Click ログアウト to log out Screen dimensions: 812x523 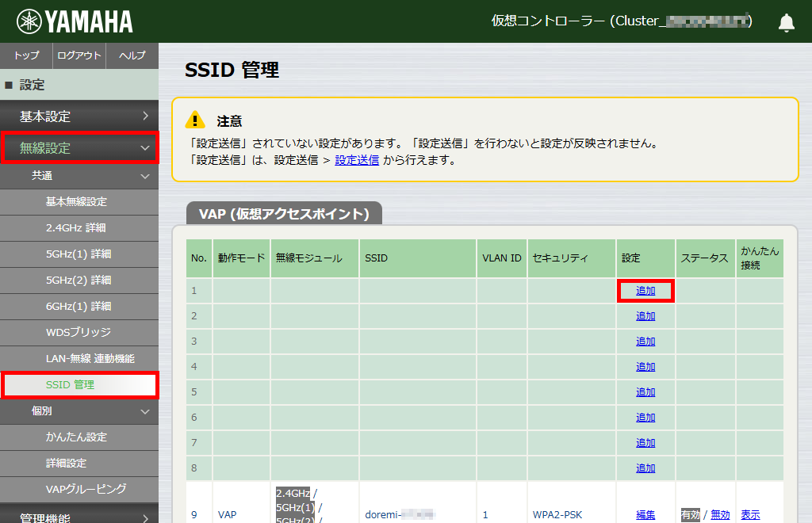tap(78, 55)
